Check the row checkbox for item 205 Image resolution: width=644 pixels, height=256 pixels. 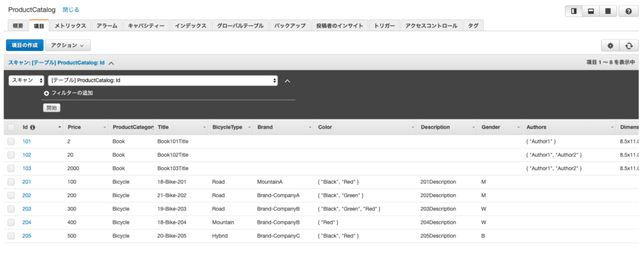coord(11,237)
